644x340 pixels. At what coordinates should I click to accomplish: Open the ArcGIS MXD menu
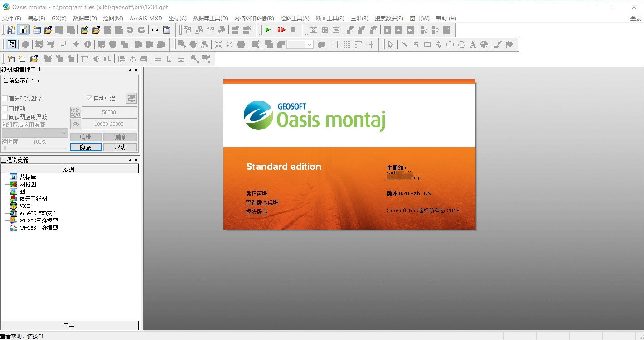pyautogui.click(x=145, y=19)
